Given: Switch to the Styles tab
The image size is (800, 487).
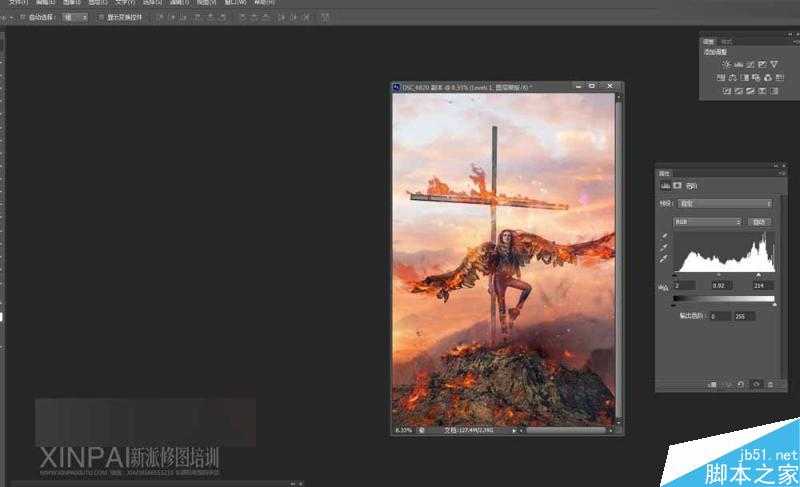Looking at the screenshot, I should tap(727, 42).
